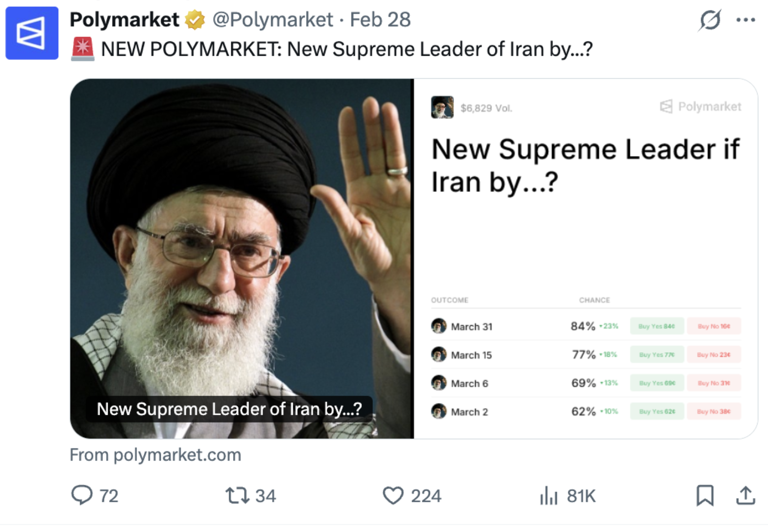Image resolution: width=768 pixels, height=532 pixels.
Task: Open the @Polymarket handle link
Action: coord(273,20)
